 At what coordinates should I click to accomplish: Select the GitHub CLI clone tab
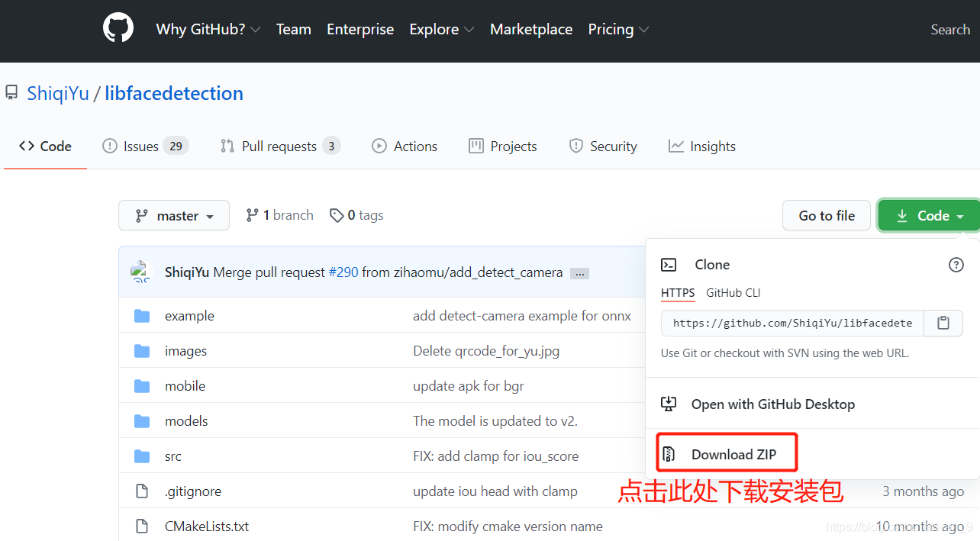click(733, 293)
